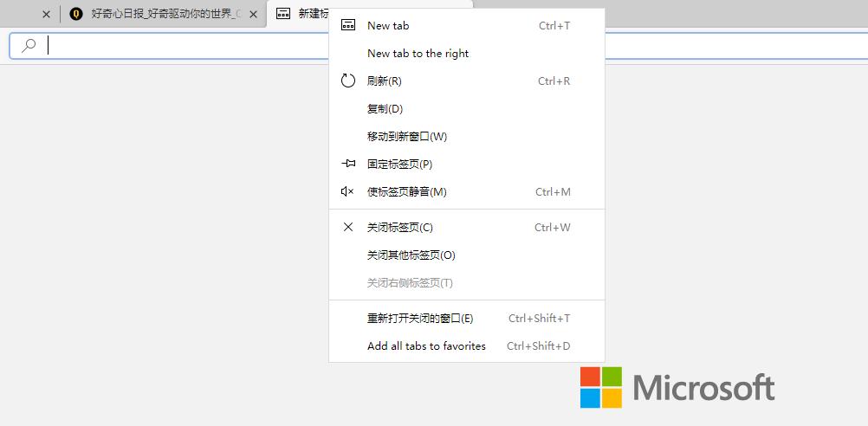Click the circular refresh icon in menu
868x426 pixels.
pos(347,81)
